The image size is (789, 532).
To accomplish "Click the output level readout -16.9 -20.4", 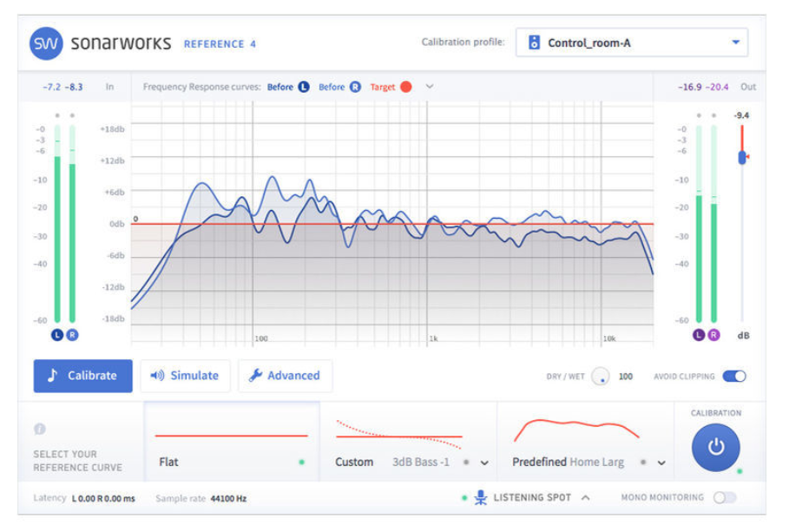I will pos(703,87).
